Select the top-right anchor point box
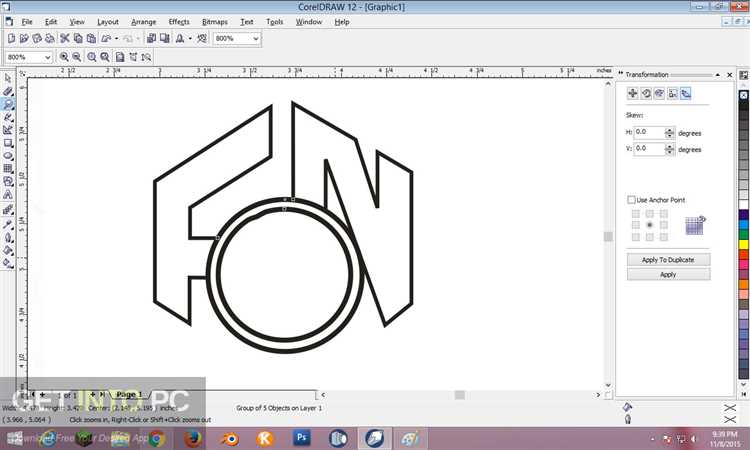Viewport: 750px width, 450px height. coord(663,213)
